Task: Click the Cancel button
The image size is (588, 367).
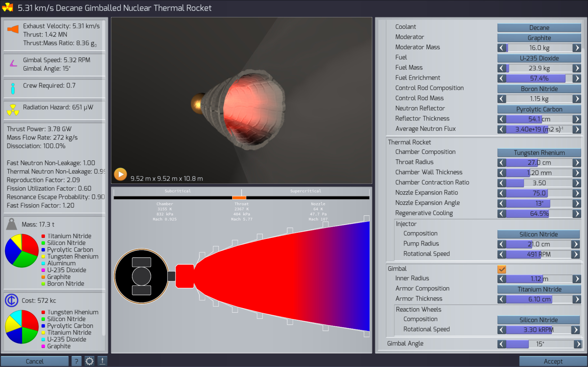Action: click(35, 361)
